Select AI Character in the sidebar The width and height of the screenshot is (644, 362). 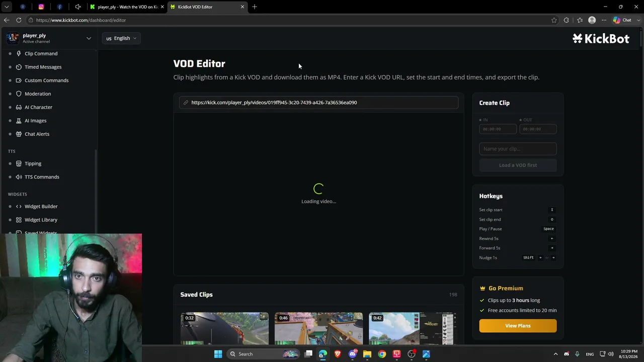coord(38,107)
